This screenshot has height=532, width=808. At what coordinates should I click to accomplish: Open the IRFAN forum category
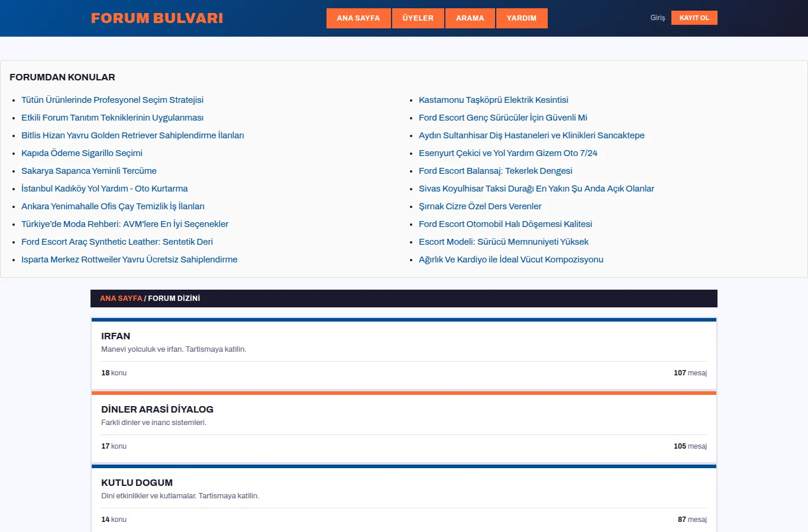pos(115,336)
